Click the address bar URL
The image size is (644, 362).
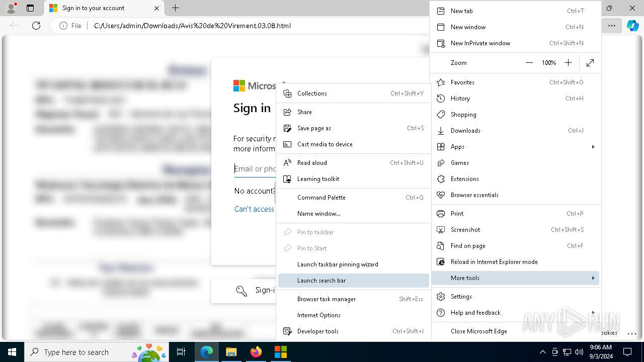(x=192, y=26)
